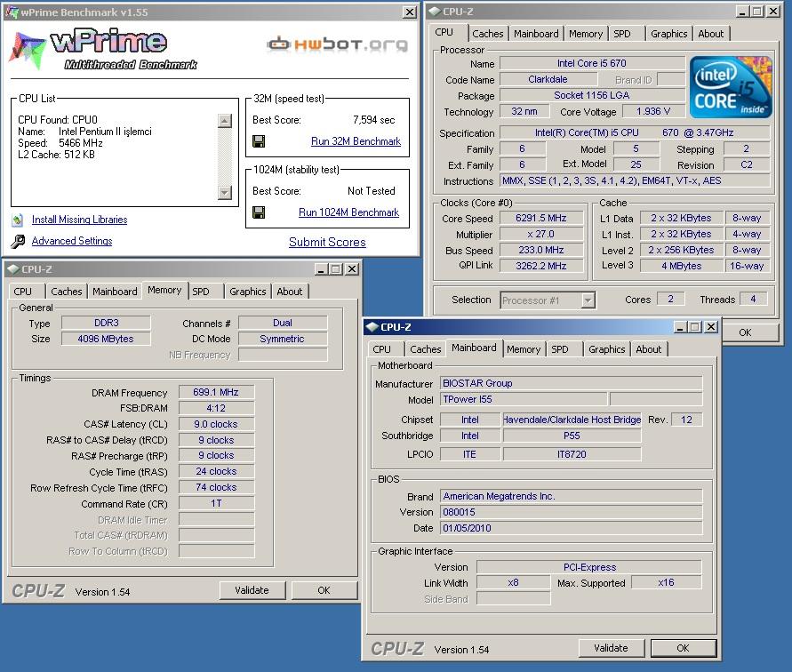792x672 pixels.
Task: Select Mainboard tab in Memory CPU-Z window
Action: coord(115,292)
